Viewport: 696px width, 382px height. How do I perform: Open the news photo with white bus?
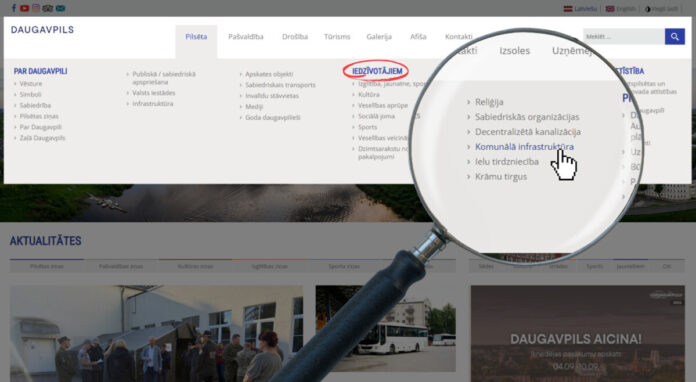click(385, 328)
